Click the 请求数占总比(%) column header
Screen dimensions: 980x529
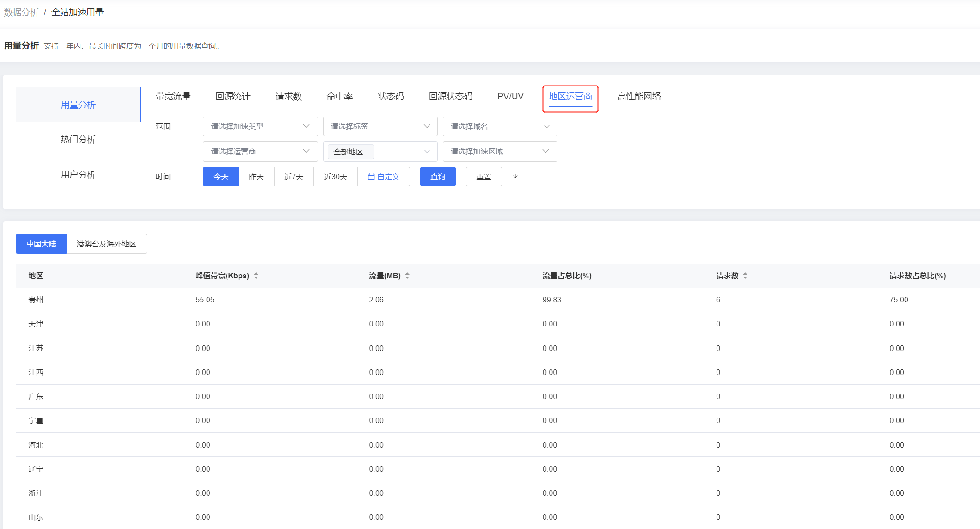point(918,276)
